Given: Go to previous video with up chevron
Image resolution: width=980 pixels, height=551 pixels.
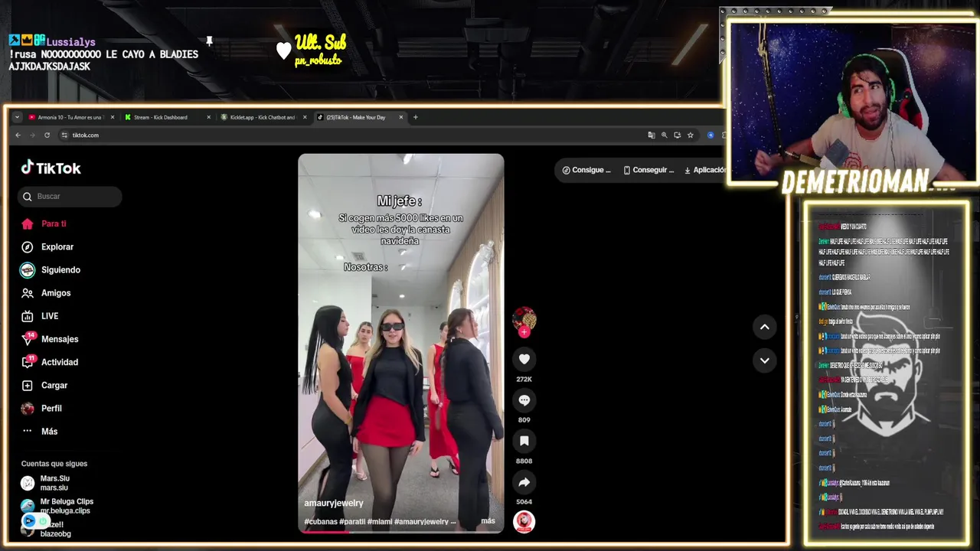Looking at the screenshot, I should [764, 327].
